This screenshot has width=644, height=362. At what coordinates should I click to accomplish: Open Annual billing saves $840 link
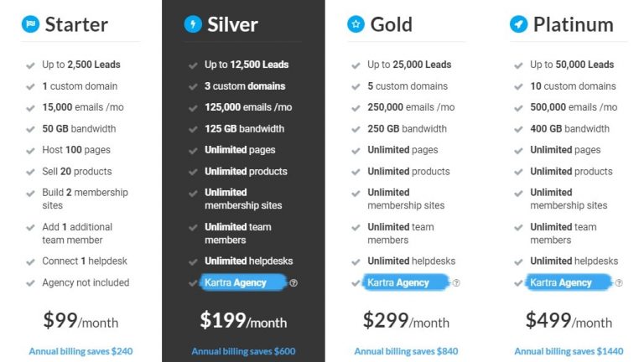coord(406,351)
